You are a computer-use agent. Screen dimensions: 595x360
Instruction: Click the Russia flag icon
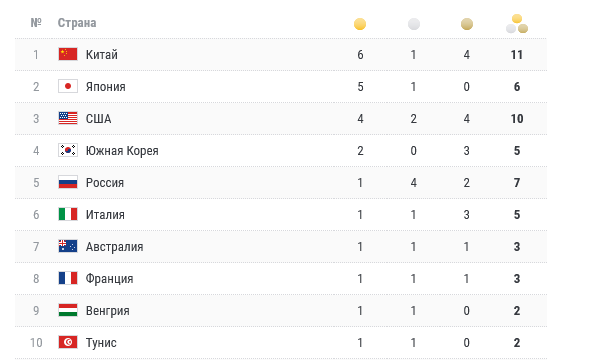tap(68, 182)
